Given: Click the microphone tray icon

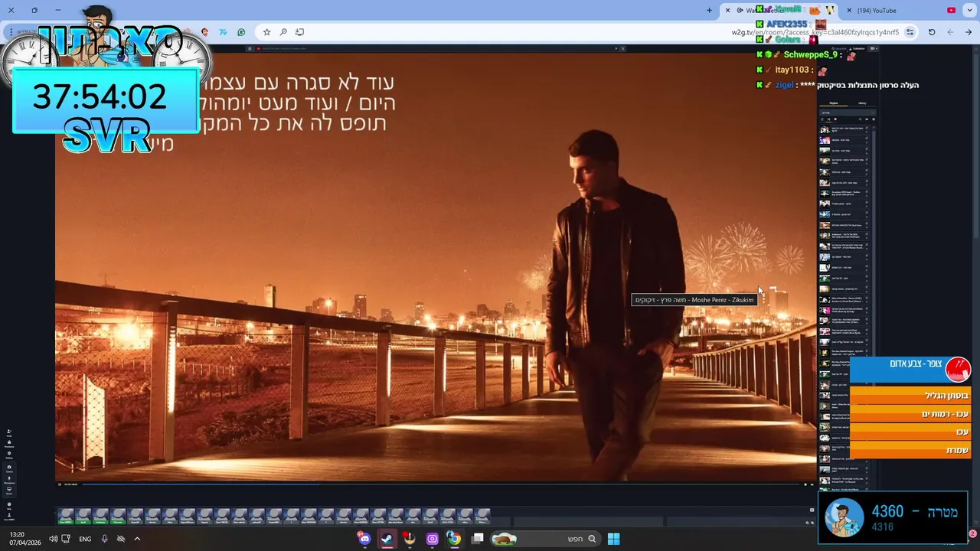Looking at the screenshot, I should tap(104, 539).
